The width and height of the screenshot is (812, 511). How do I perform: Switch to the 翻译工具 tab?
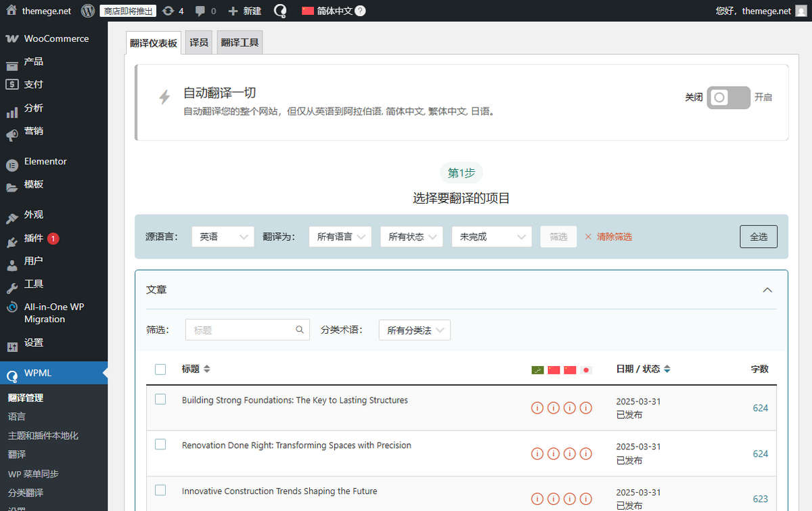pyautogui.click(x=240, y=42)
